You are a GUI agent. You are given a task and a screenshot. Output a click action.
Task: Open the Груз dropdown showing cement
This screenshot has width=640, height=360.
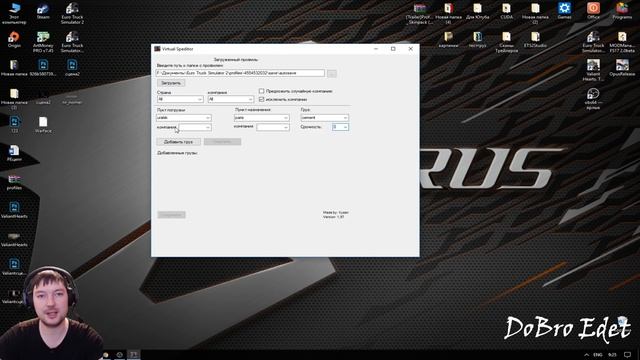(324, 118)
